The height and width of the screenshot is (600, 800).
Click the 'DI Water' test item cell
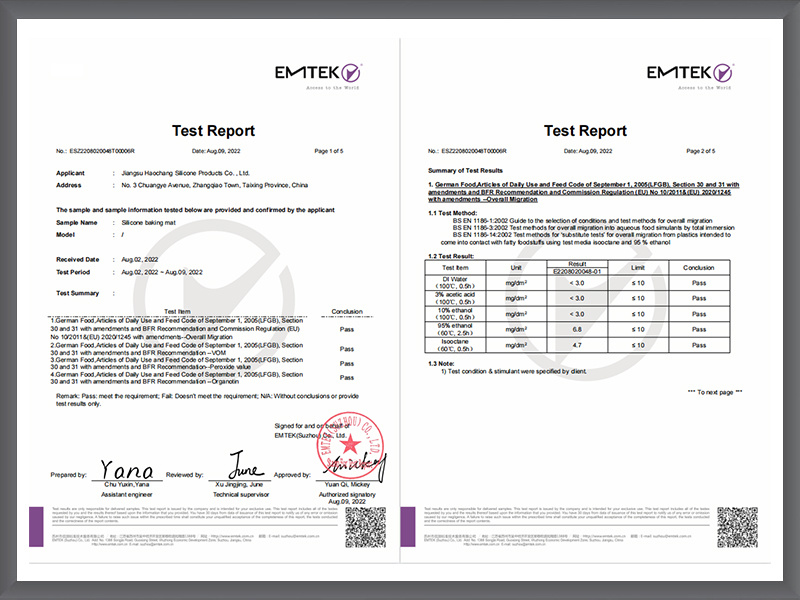click(455, 283)
